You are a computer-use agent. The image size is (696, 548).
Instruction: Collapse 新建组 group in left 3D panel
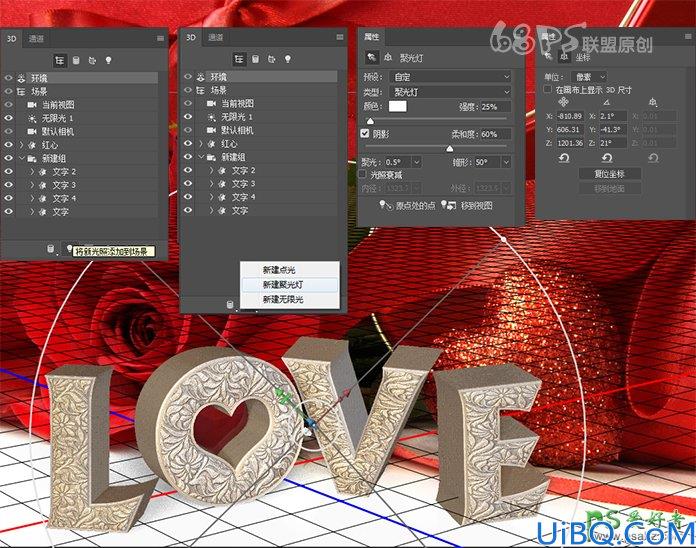coord(22,158)
